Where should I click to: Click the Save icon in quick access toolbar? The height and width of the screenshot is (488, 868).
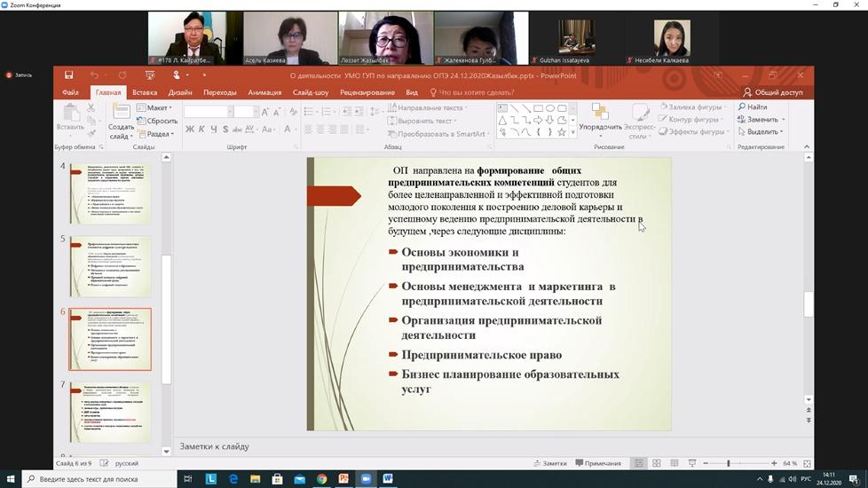click(x=69, y=75)
